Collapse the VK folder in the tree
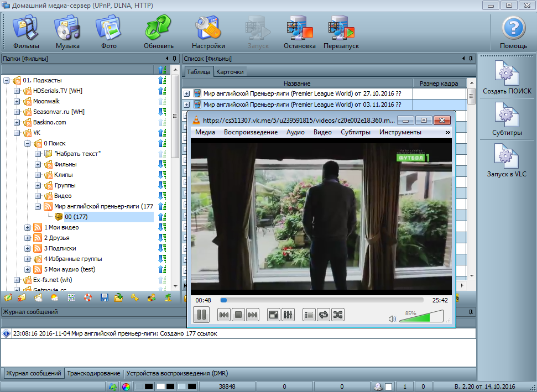537x392 pixels. (17, 133)
